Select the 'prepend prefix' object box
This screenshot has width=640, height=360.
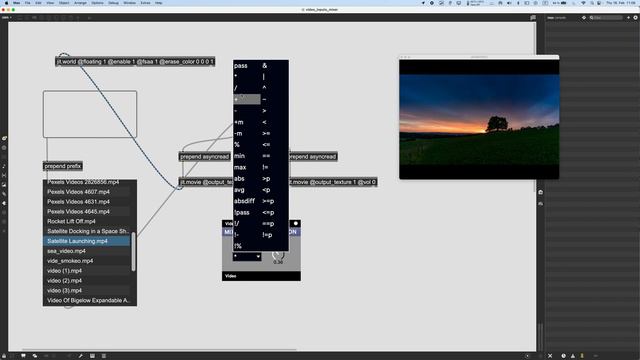pos(63,166)
